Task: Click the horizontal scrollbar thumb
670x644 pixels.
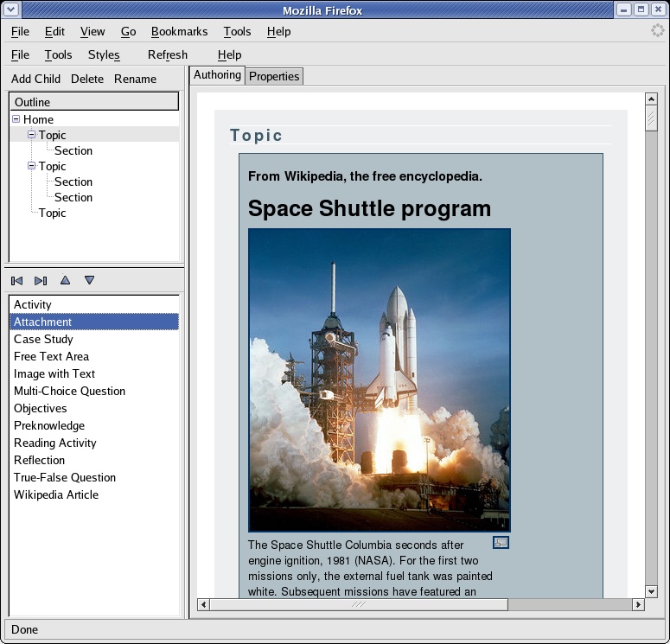Action: pyautogui.click(x=359, y=604)
